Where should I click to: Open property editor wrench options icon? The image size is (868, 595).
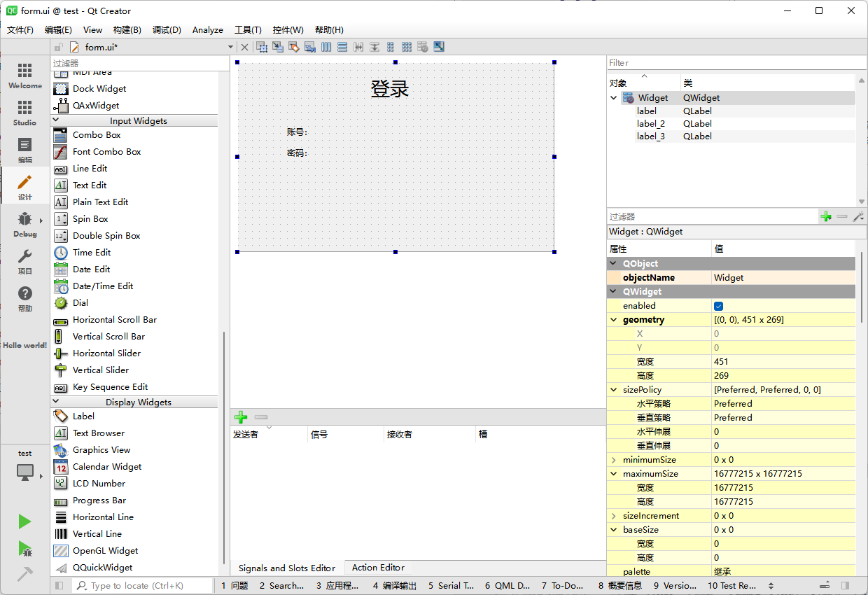click(x=858, y=217)
